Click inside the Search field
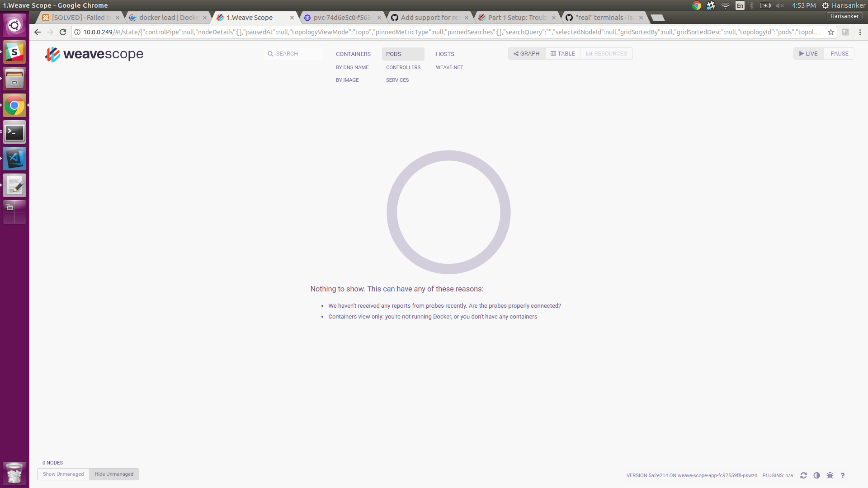 (x=293, y=53)
